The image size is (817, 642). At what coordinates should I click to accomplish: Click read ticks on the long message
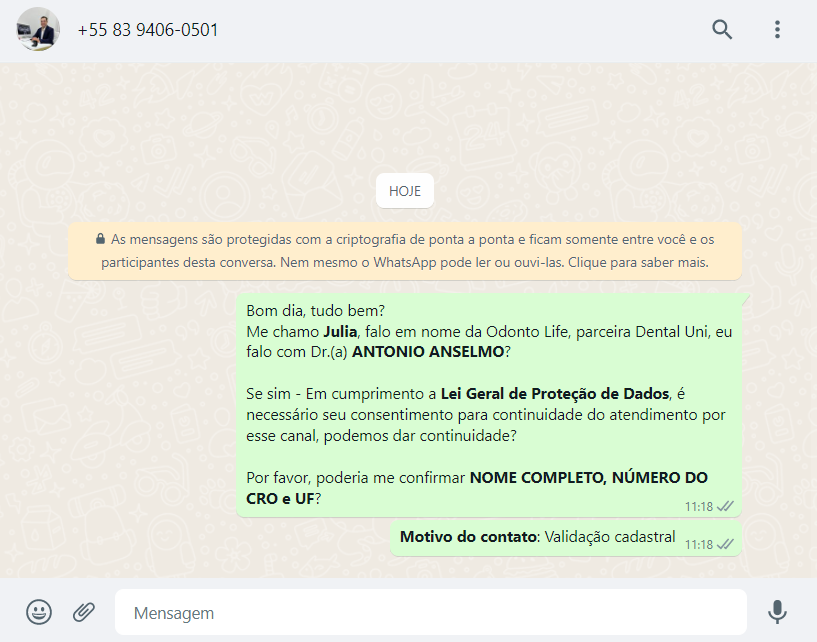coord(725,506)
